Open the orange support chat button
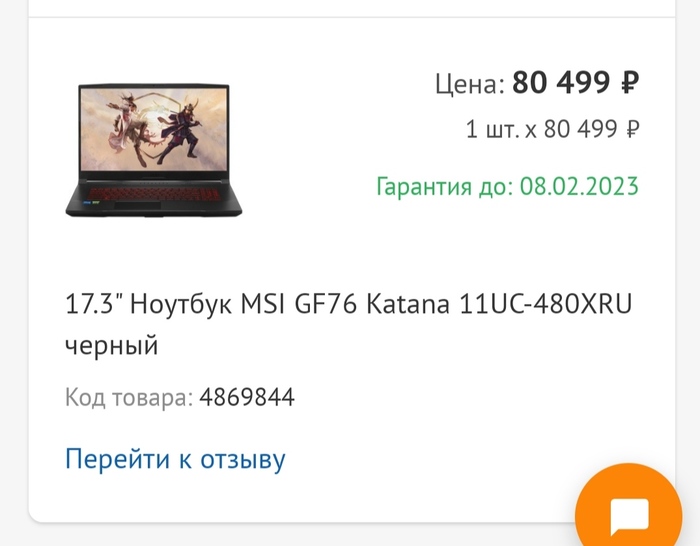This screenshot has height=546, width=700. 629,509
